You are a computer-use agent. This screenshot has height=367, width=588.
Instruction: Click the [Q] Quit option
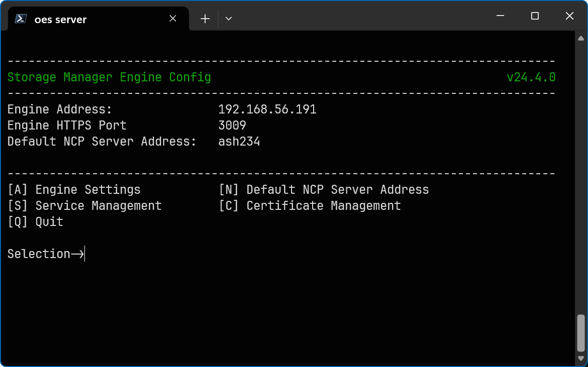(35, 222)
